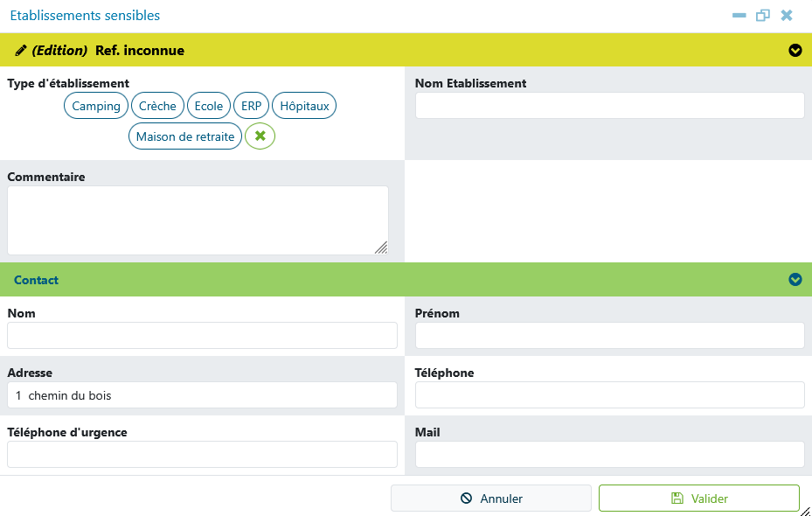Viewport: 812px width, 516px height.
Task: Collapse the Ref. inconnue header section
Action: click(795, 50)
